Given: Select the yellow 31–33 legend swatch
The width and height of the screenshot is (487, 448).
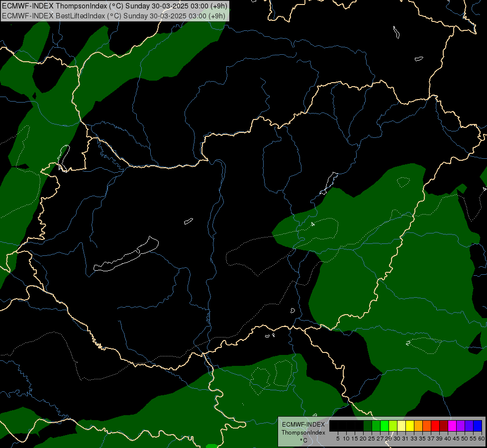Looking at the screenshot, I should [410, 426].
